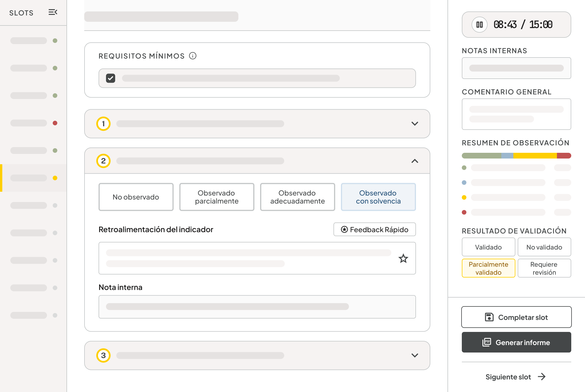Viewport: 585px width, 392px height.
Task: Expand indicator 3 chevron
Action: point(415,355)
